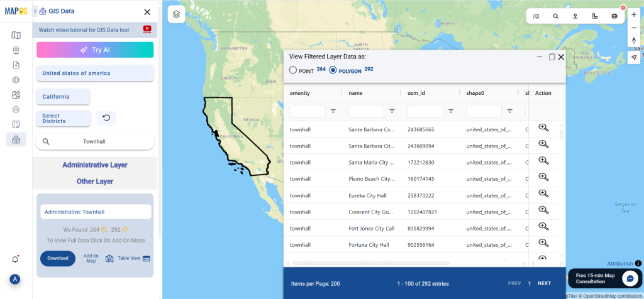Click the gear-shaped process sidebar icon
Image resolution: width=644 pixels, height=299 pixels.
[x=16, y=80]
